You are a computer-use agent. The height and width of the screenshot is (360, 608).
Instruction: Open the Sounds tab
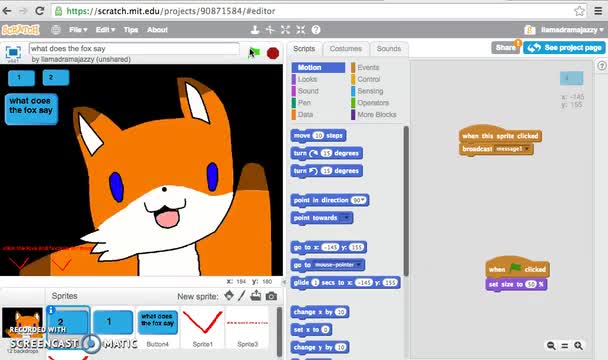389,49
